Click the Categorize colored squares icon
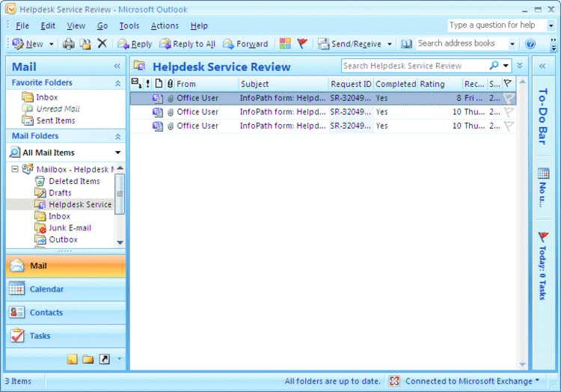This screenshot has width=561, height=392. (285, 43)
